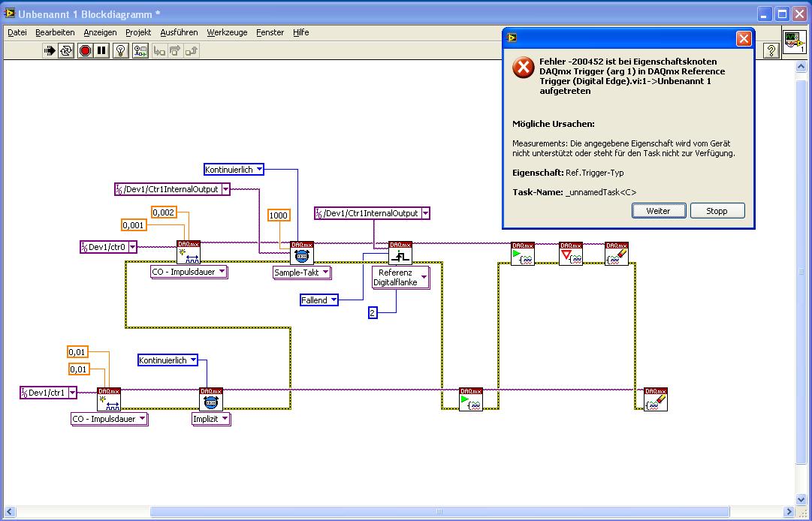Image resolution: width=812 pixels, height=521 pixels.
Task: Click LabVIEW icon in error dialog title
Action: [512, 38]
